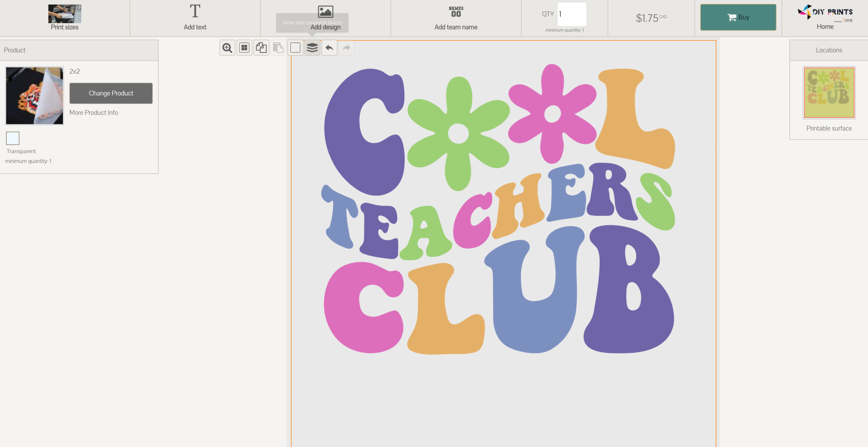
Task: Click the zoom in magnifier icon
Action: point(227,48)
